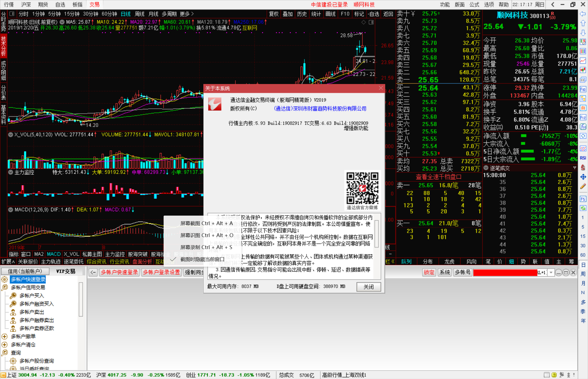Click the <- back button in trade toolbar
This screenshot has height=379, width=588.
point(93,272)
